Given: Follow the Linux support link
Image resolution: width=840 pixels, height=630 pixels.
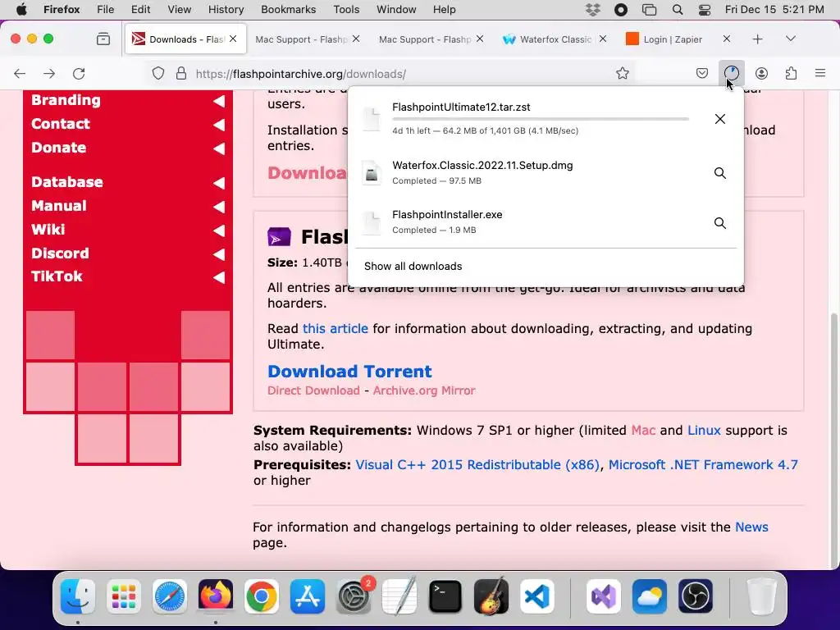Looking at the screenshot, I should point(704,430).
